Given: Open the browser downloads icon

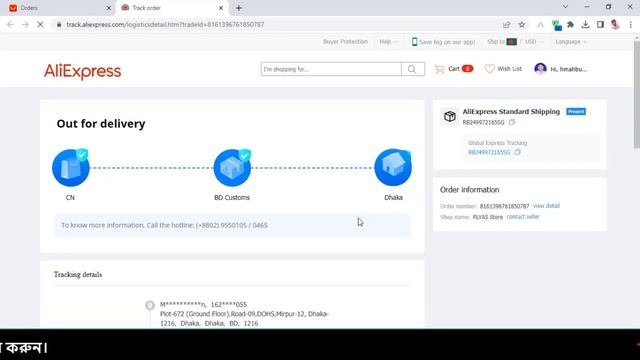Looking at the screenshot, I should point(585,24).
